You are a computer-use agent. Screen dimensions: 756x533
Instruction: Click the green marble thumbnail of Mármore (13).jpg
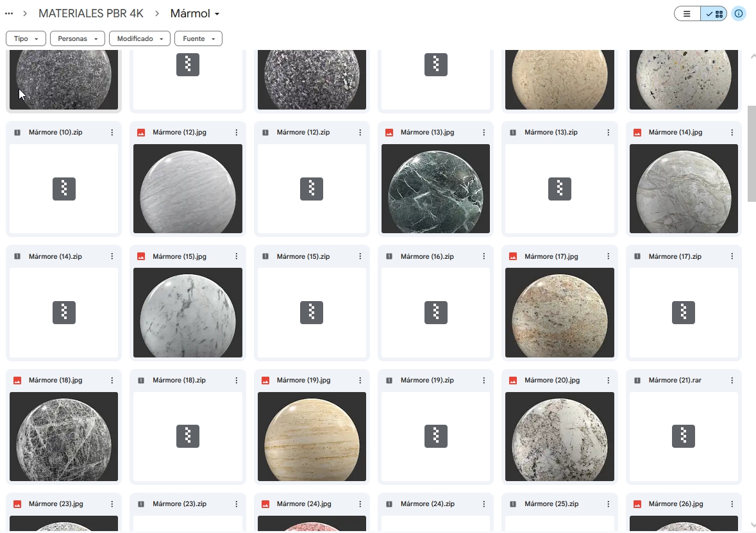click(435, 189)
